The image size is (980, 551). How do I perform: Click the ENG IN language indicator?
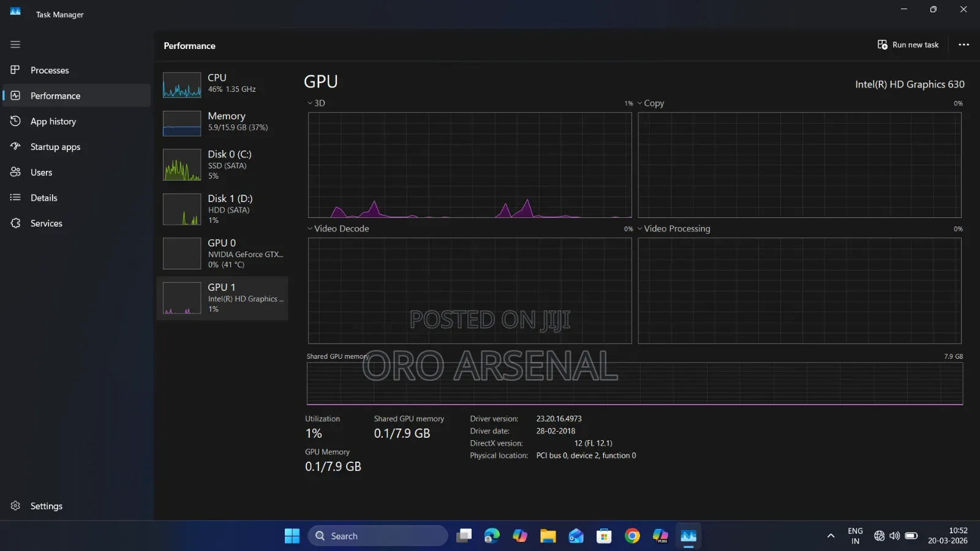coord(855,536)
